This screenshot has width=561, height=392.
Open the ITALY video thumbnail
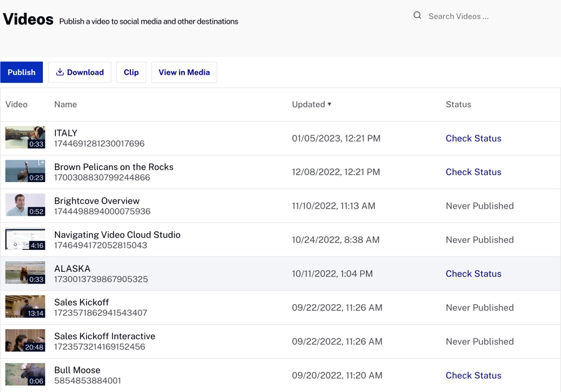[25, 138]
